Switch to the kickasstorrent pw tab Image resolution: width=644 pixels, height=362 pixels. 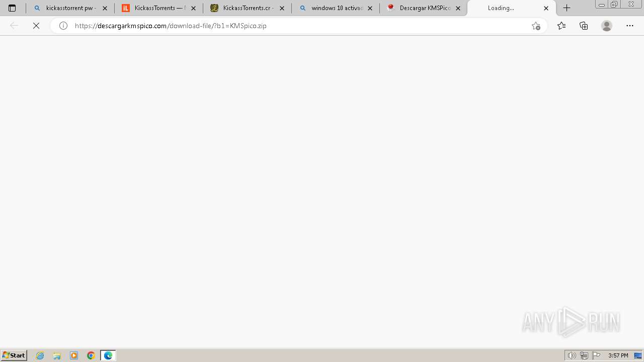click(70, 8)
